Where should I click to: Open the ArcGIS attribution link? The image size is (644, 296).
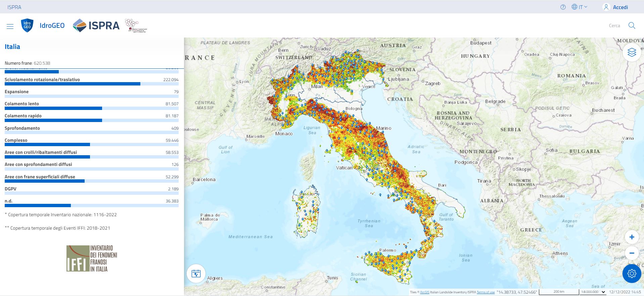point(424,292)
